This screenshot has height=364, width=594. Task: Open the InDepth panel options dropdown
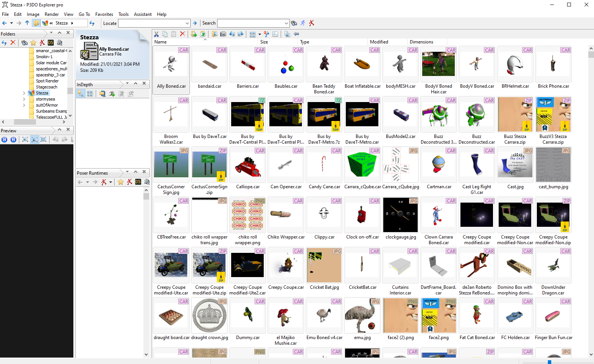click(127, 83)
